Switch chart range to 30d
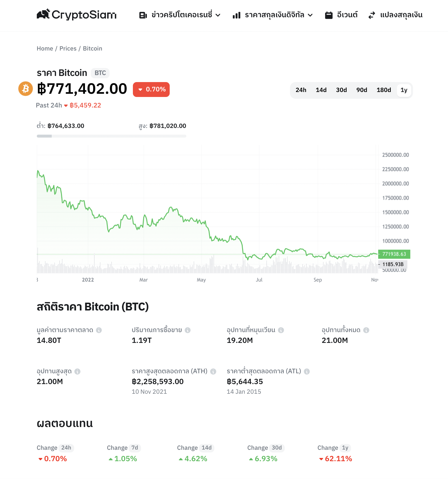448x479 pixels. click(341, 90)
